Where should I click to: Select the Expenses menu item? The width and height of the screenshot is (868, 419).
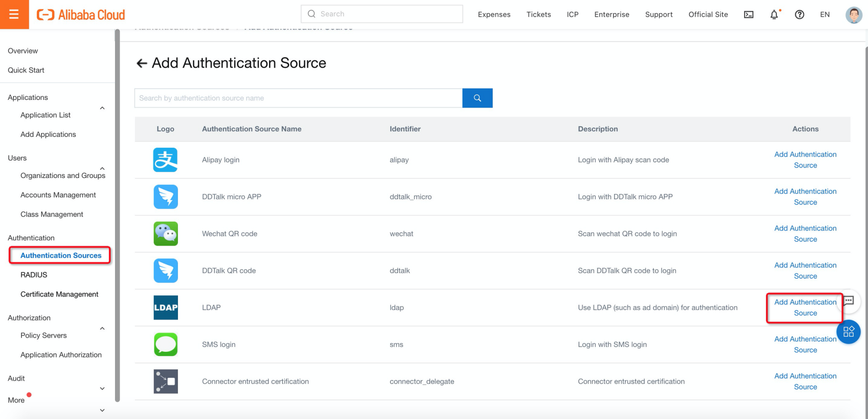[x=494, y=14]
